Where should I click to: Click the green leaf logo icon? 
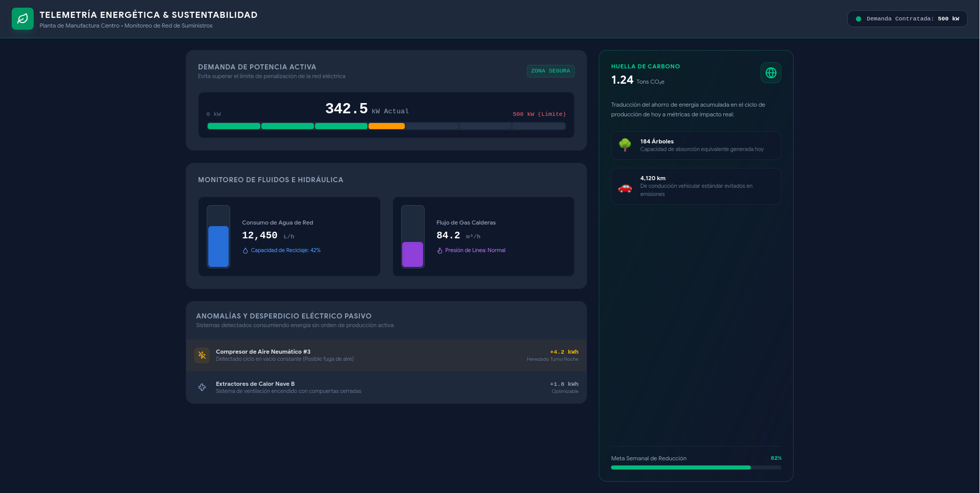click(x=22, y=19)
